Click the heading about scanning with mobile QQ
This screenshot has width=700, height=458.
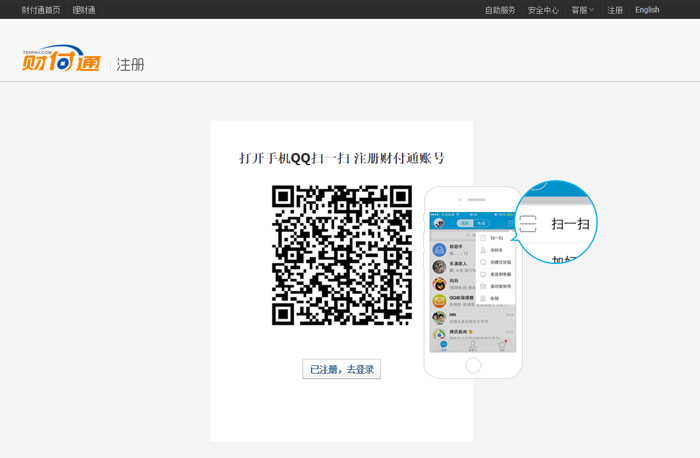pos(341,158)
